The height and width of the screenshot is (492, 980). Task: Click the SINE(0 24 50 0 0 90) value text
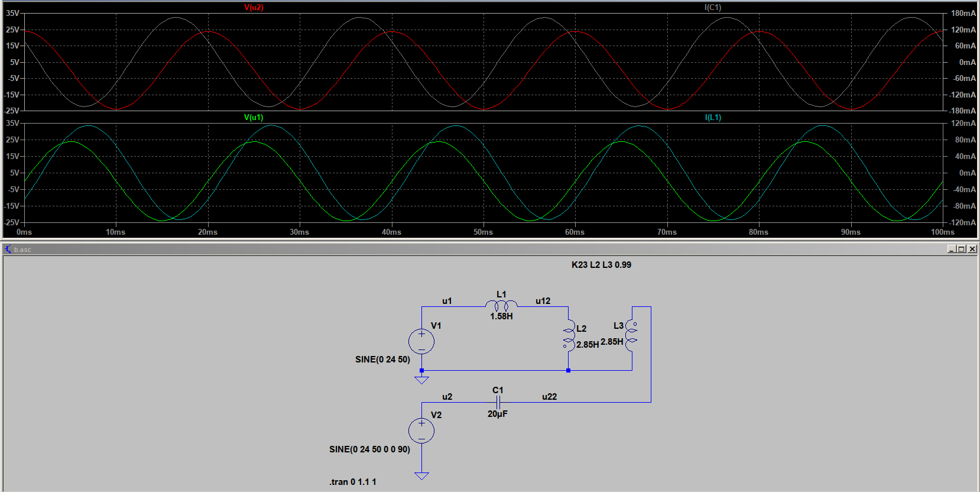[x=369, y=449]
